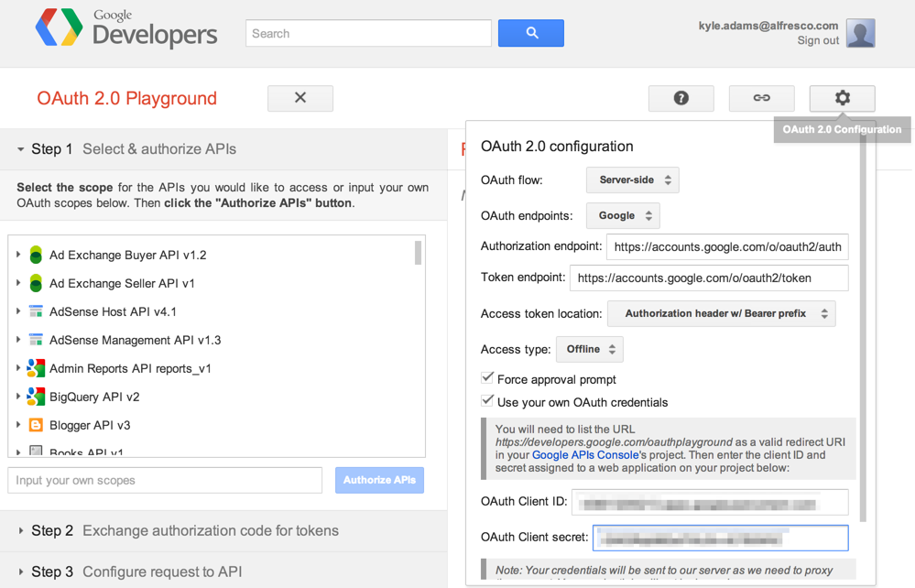
Task: Click the Ad Exchange Buyer API icon
Action: (36, 255)
